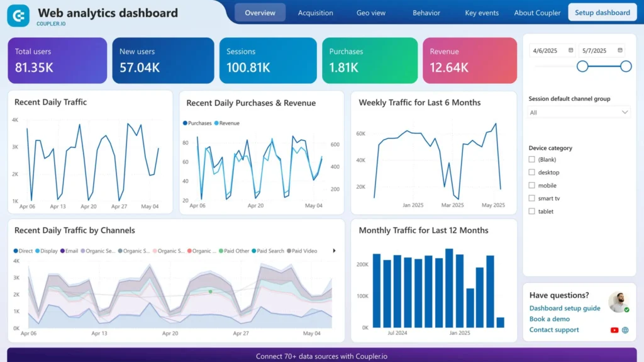Select the Revenue KPI card
The width and height of the screenshot is (644, 362).
[470, 60]
